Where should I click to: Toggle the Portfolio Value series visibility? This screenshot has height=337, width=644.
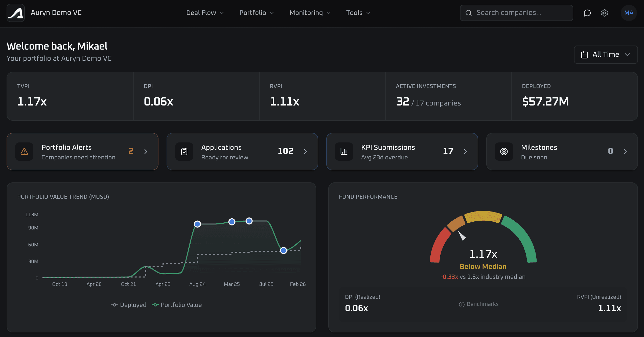pyautogui.click(x=177, y=305)
